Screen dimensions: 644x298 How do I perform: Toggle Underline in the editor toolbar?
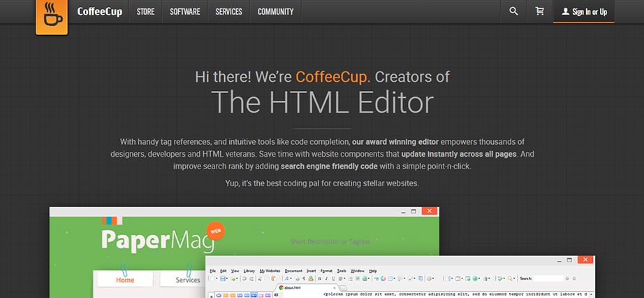[x=333, y=278]
